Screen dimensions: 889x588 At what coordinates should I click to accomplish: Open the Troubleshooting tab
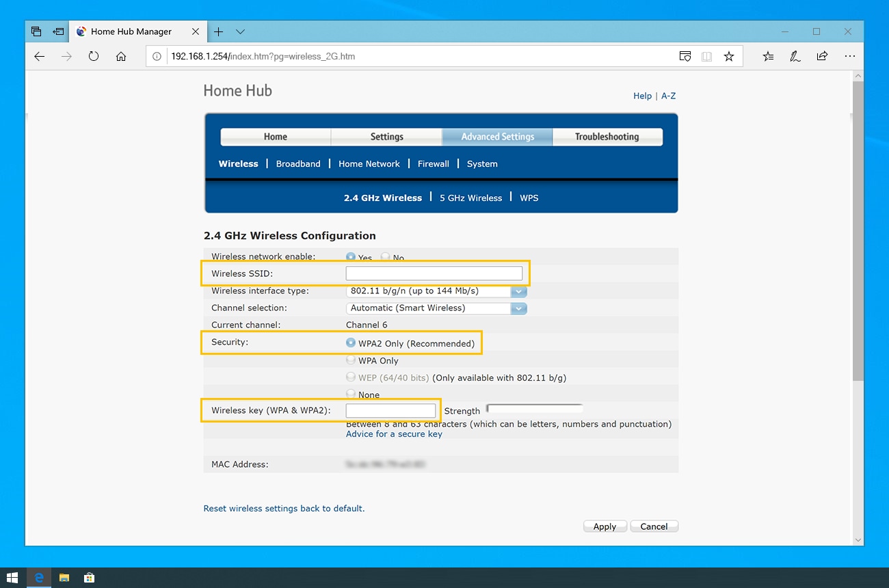607,137
